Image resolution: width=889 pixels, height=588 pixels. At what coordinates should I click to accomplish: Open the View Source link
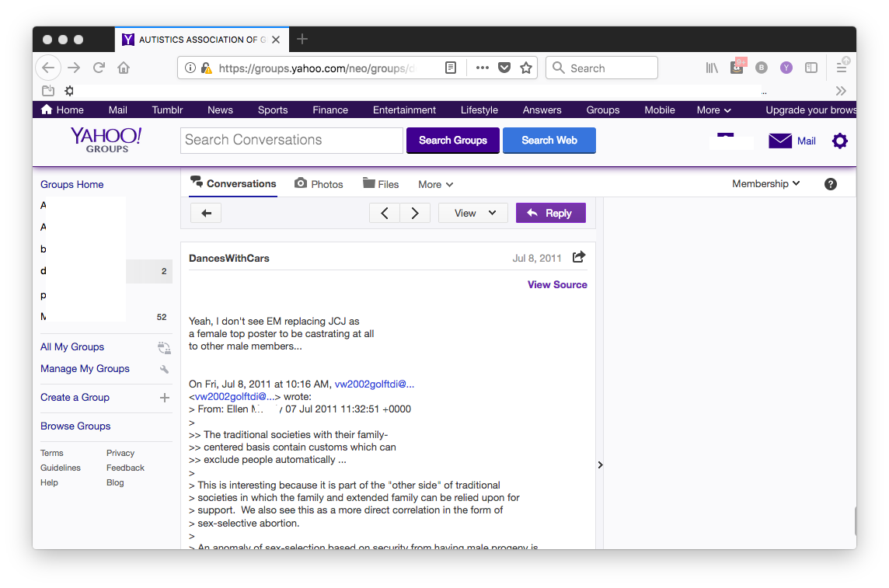point(557,285)
